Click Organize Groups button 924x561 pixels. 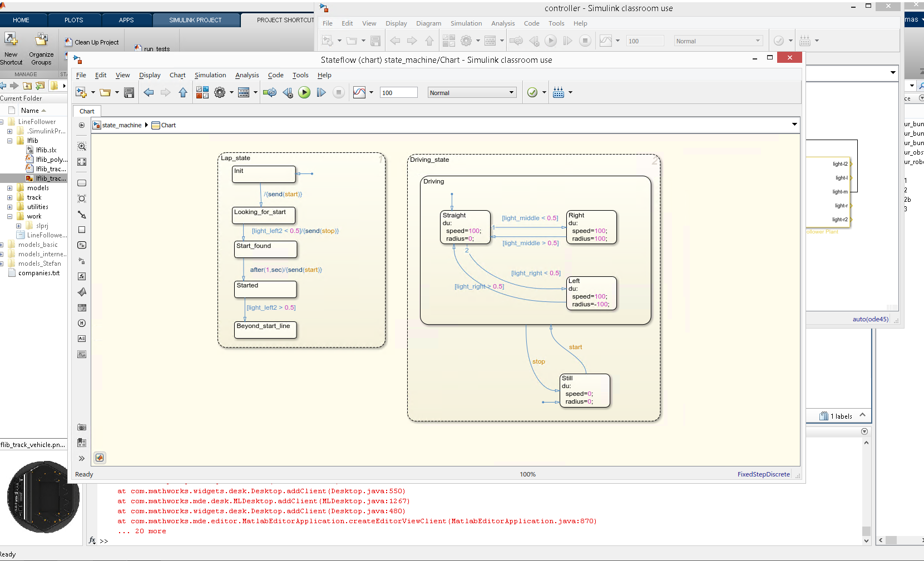point(41,49)
